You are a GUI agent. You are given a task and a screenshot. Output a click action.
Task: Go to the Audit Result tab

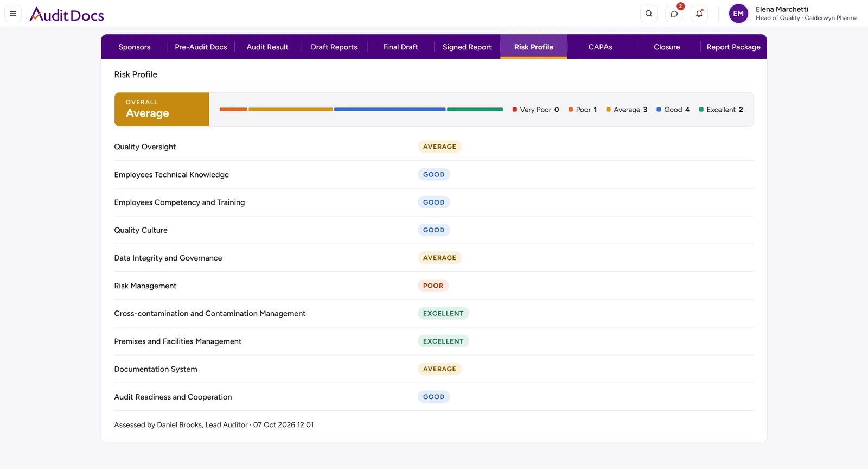coord(267,47)
